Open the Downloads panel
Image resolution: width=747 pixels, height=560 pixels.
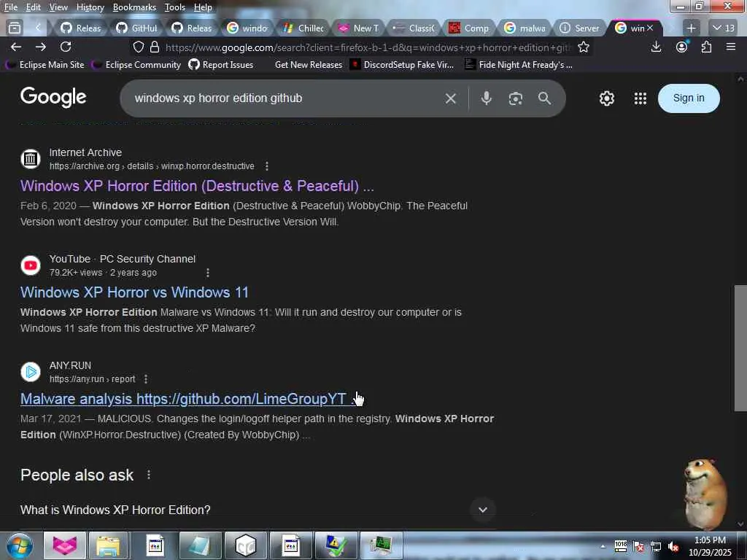pos(656,47)
